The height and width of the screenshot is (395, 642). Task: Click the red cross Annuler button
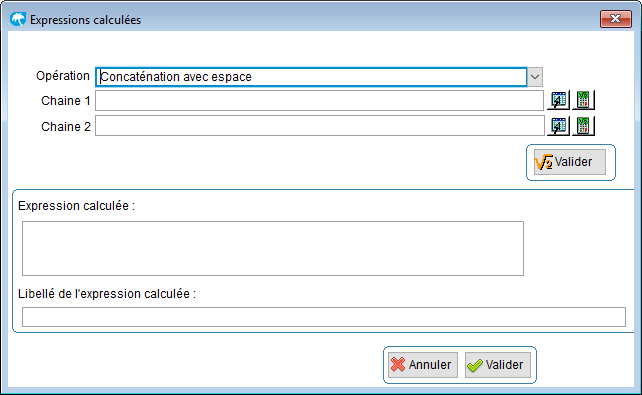tap(423, 365)
